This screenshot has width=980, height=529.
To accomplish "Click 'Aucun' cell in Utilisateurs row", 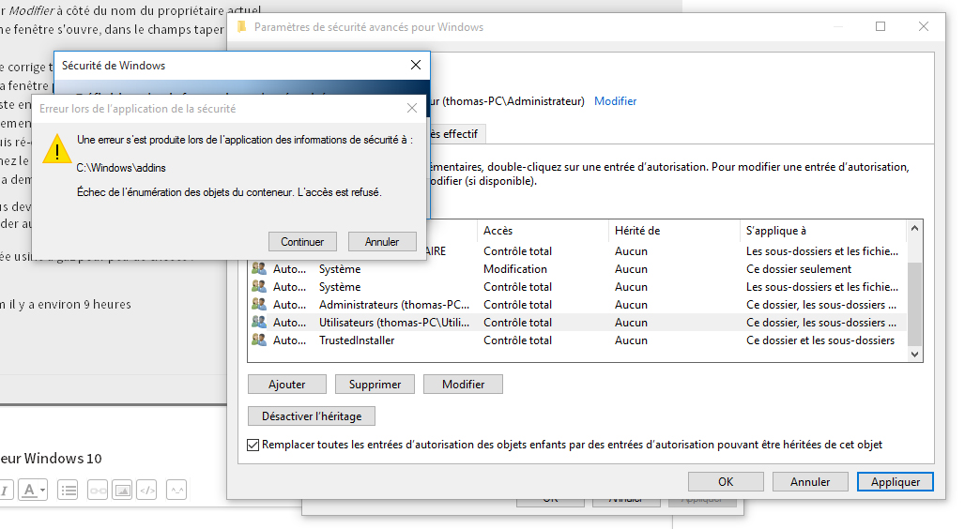I will [631, 323].
